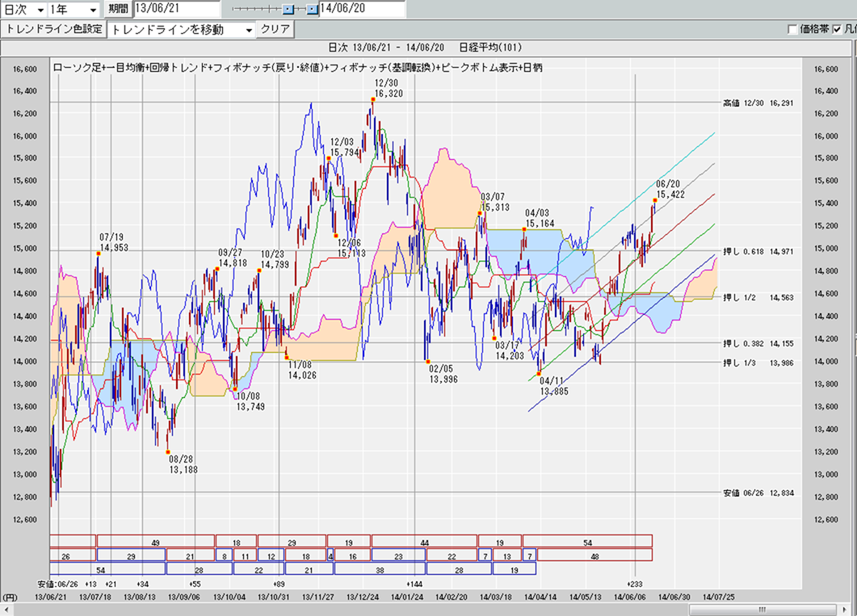Click the 14/01/24 date on the x-axis
The width and height of the screenshot is (857, 616).
click(406, 597)
